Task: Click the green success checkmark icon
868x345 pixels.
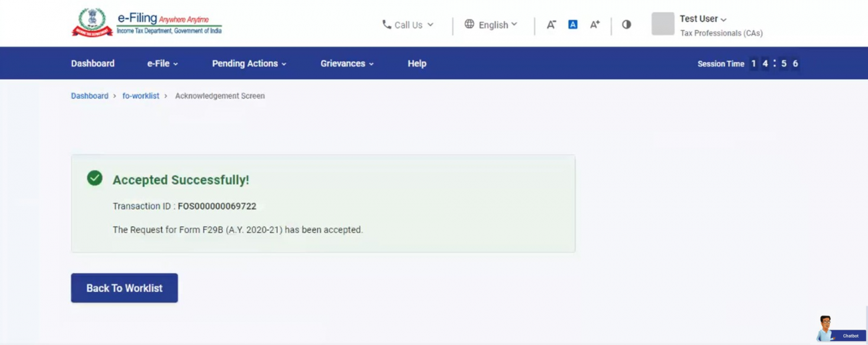Action: (95, 178)
